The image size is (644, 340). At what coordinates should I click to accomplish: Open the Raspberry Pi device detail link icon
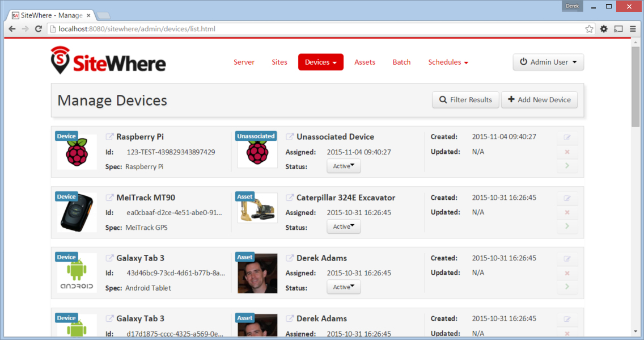[x=109, y=137]
